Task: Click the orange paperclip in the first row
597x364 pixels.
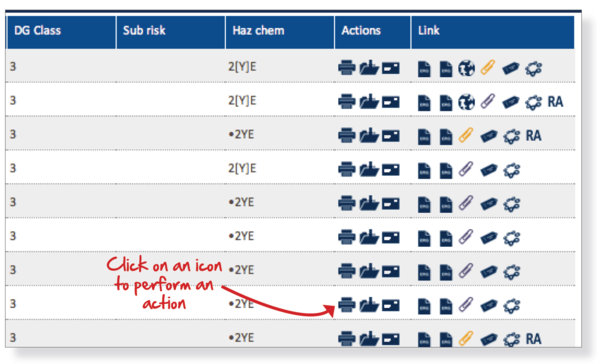Action: (488, 67)
